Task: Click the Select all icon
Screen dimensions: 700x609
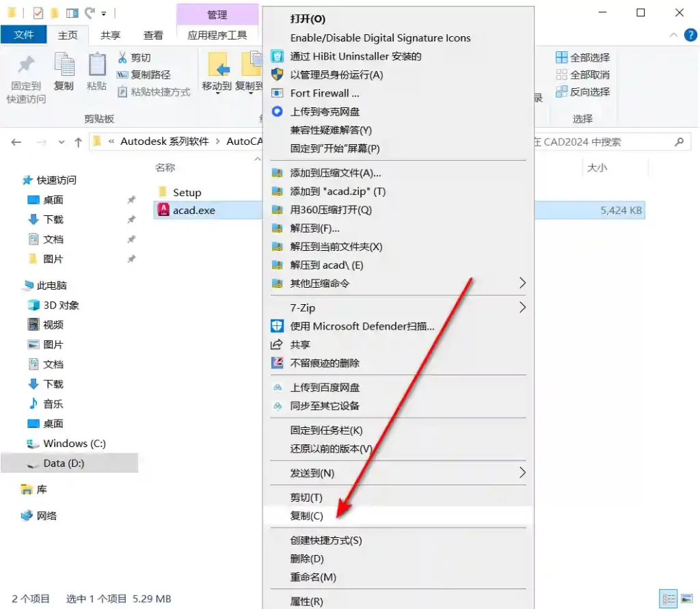Action: tap(561, 57)
